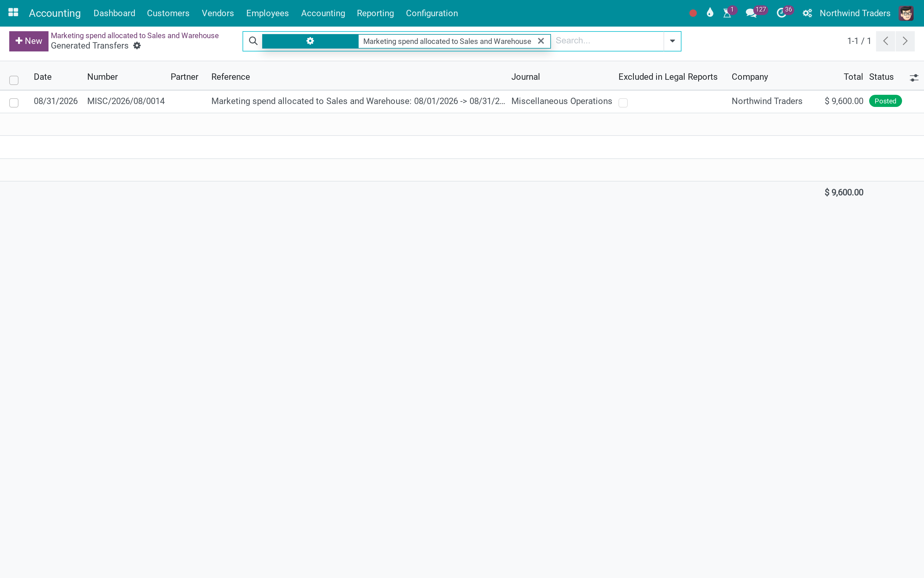Click the Posted status badge

[885, 101]
